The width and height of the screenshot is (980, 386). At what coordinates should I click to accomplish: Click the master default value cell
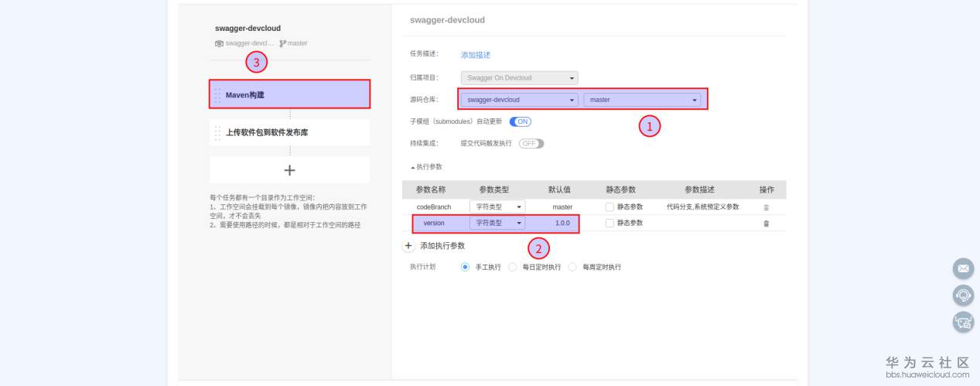pos(562,207)
